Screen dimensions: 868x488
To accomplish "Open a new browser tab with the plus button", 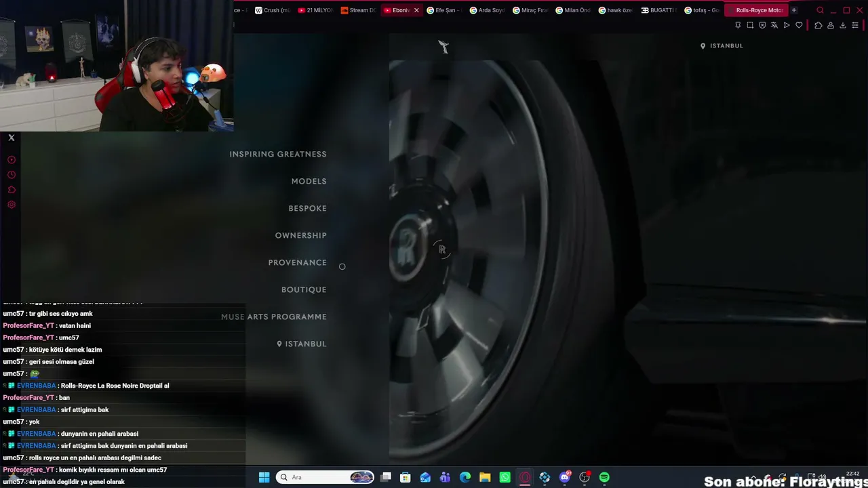I will (x=794, y=10).
